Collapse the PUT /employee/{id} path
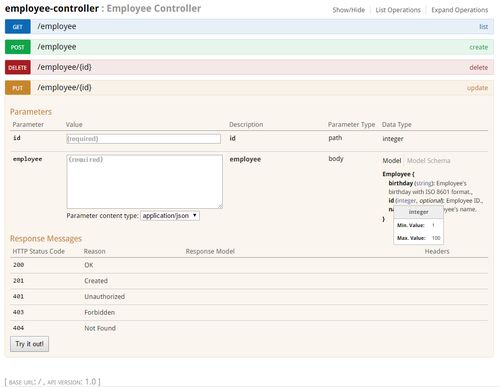 [x=64, y=87]
